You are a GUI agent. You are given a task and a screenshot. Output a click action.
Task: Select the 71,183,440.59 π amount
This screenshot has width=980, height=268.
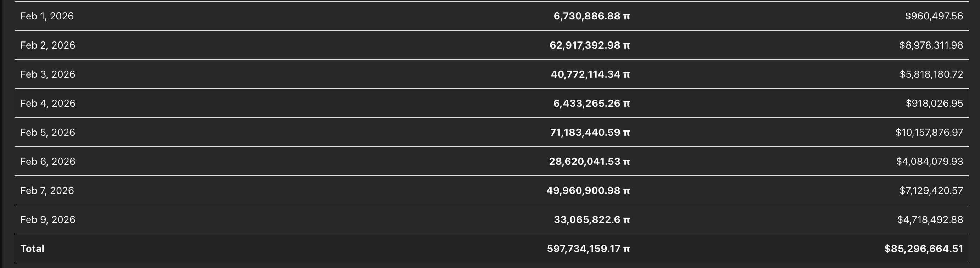point(590,132)
